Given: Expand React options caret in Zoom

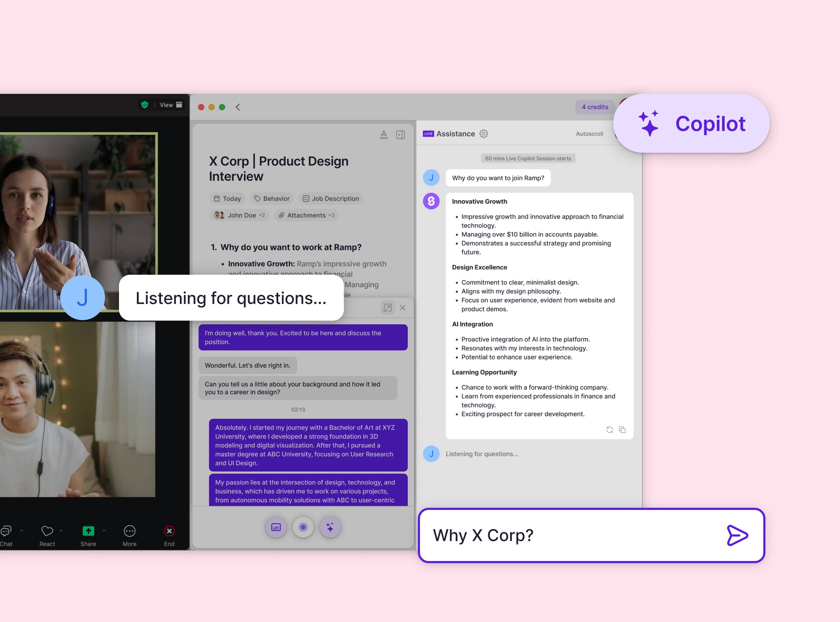Looking at the screenshot, I should 61,531.
